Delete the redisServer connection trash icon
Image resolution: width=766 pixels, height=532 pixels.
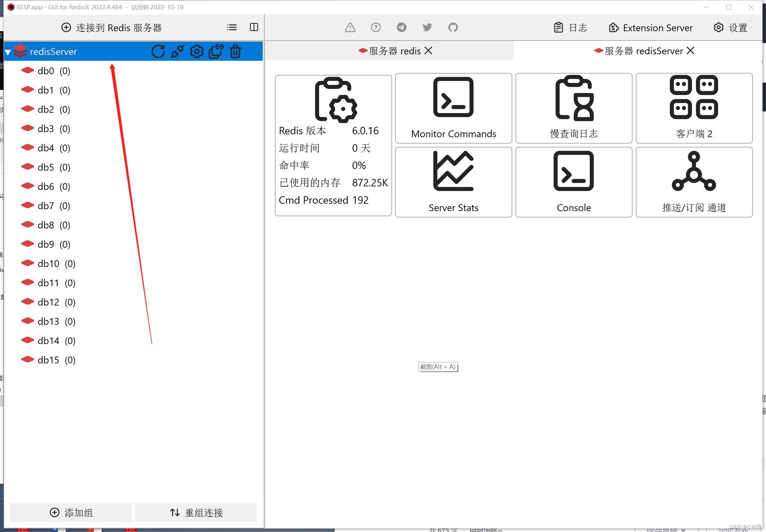click(235, 51)
